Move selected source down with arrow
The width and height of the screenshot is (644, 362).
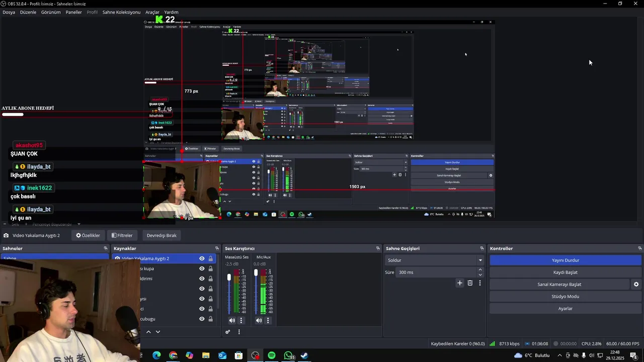point(158,332)
